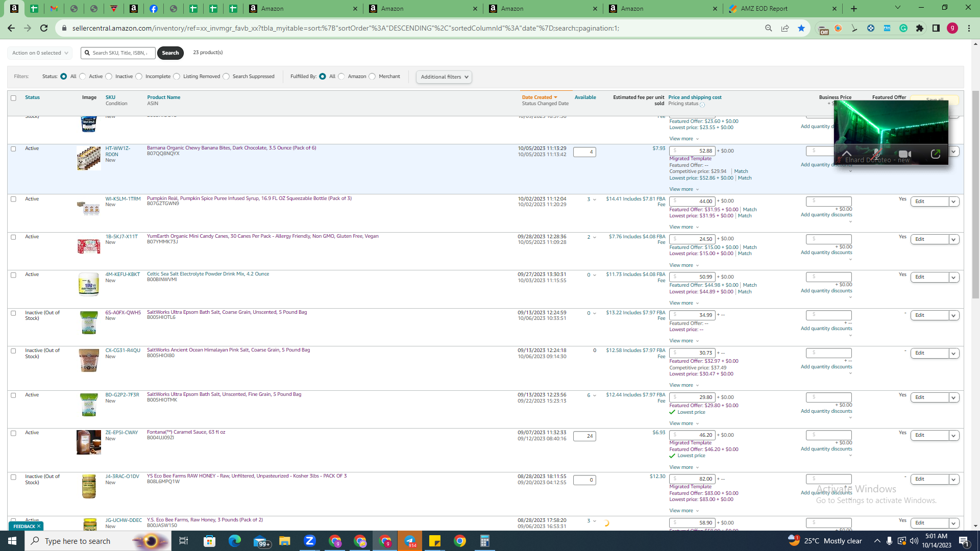Select Fulfilled By Merchant filter

point(372,77)
